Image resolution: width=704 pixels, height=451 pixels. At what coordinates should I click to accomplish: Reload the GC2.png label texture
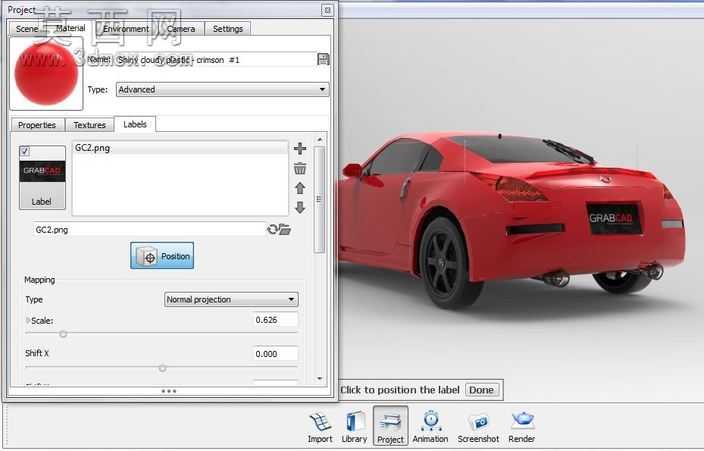pos(272,230)
